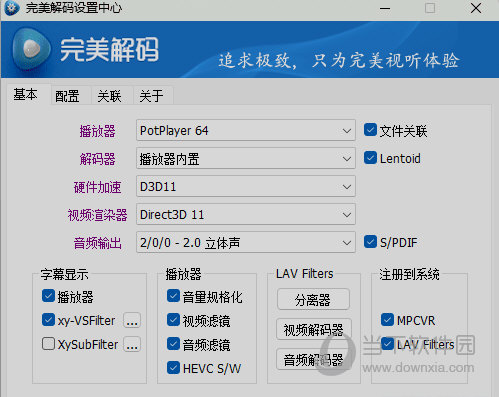Enable the XySubFilter checkbox
The width and height of the screenshot is (499, 397).
pyautogui.click(x=48, y=344)
